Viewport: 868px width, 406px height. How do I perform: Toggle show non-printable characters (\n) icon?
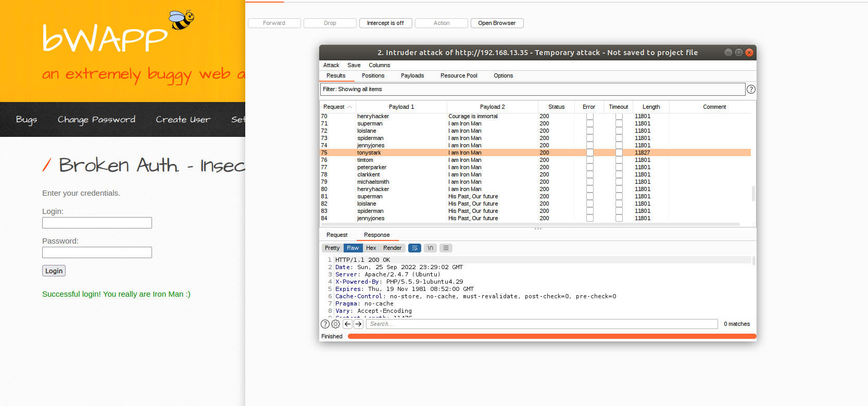[x=430, y=248]
